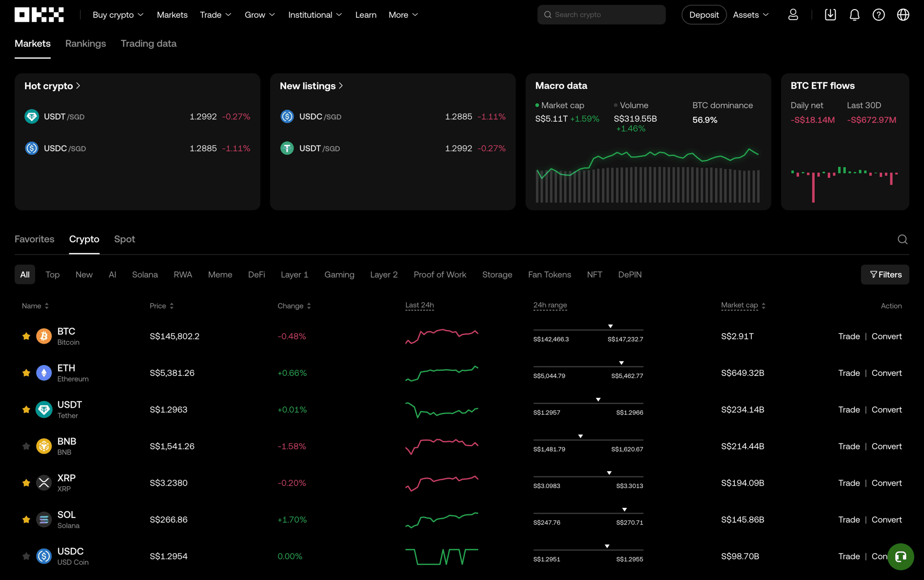
Task: Expand the Grow dropdown menu
Action: [260, 15]
